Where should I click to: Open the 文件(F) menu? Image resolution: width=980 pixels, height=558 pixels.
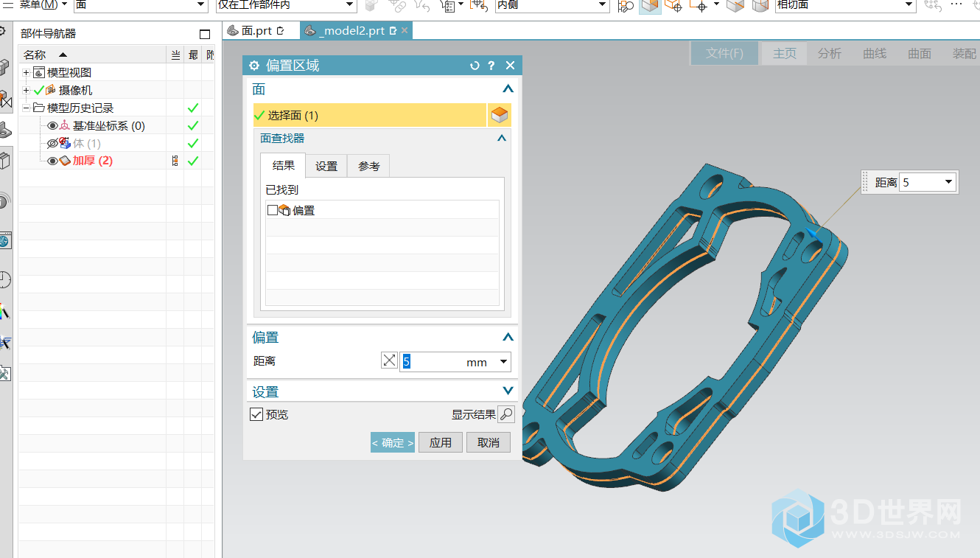tap(724, 53)
